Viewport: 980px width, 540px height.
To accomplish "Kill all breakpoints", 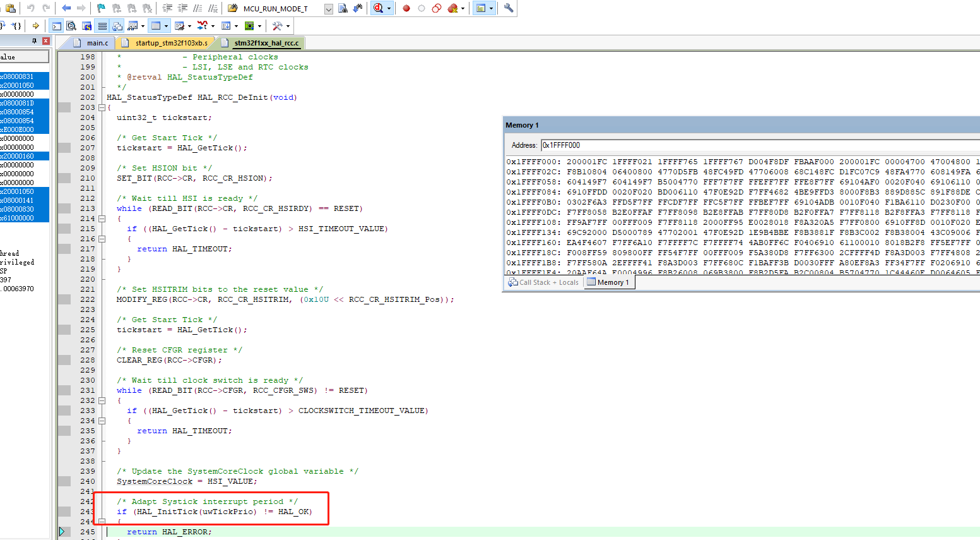I will tap(452, 8).
